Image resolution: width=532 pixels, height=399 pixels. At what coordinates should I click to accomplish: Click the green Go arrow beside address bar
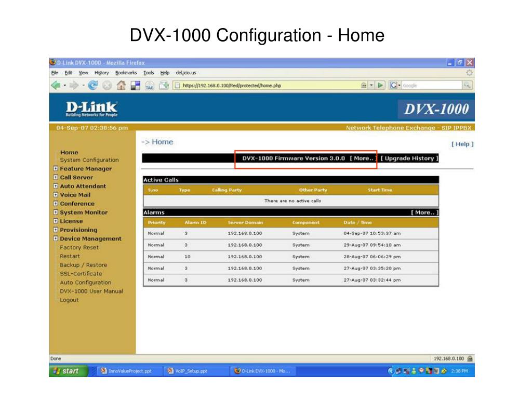tap(381, 86)
